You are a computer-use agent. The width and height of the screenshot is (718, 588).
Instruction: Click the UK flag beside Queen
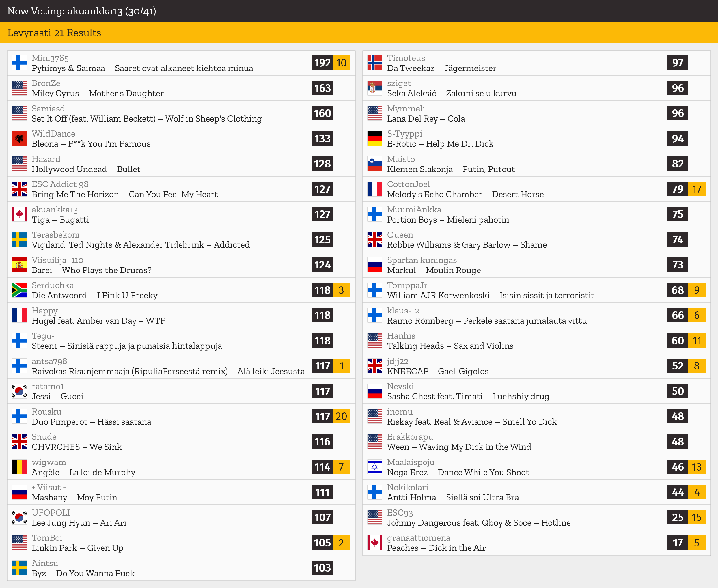[374, 240]
